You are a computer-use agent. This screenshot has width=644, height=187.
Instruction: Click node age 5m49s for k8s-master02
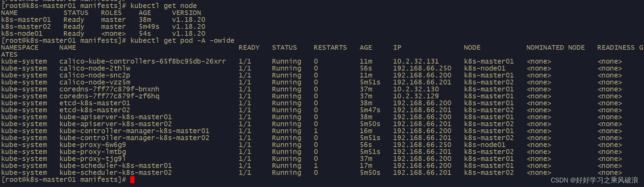(149, 27)
